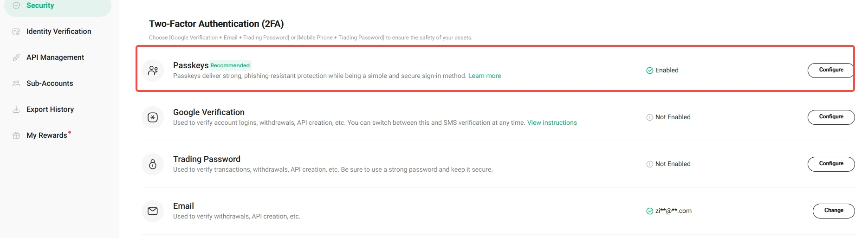Open Sub-Accounts from the sidebar
This screenshot has height=238, width=868.
point(50,84)
